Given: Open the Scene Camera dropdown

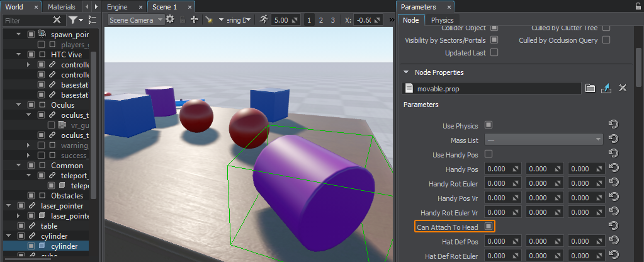Looking at the screenshot, I should point(135,20).
